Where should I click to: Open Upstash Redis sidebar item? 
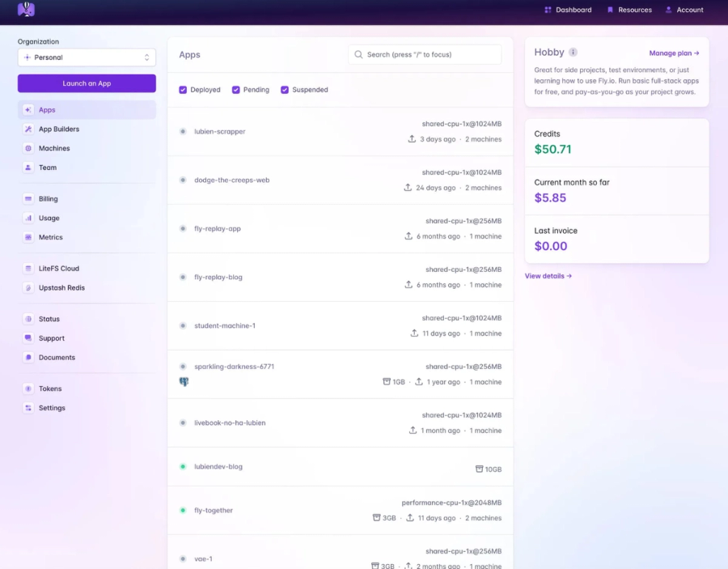pos(87,287)
